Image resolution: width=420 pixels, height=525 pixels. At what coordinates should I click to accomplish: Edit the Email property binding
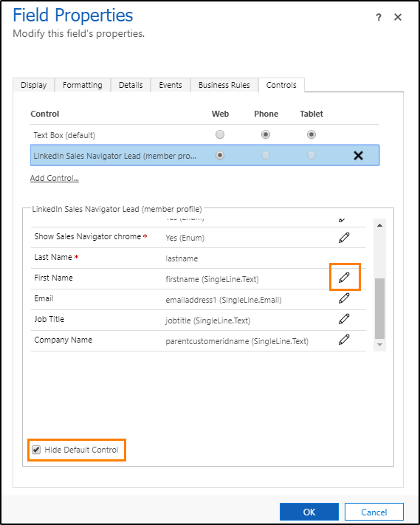point(344,298)
